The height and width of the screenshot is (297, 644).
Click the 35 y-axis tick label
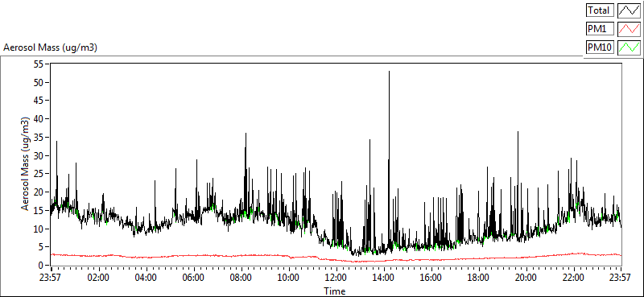click(x=39, y=137)
